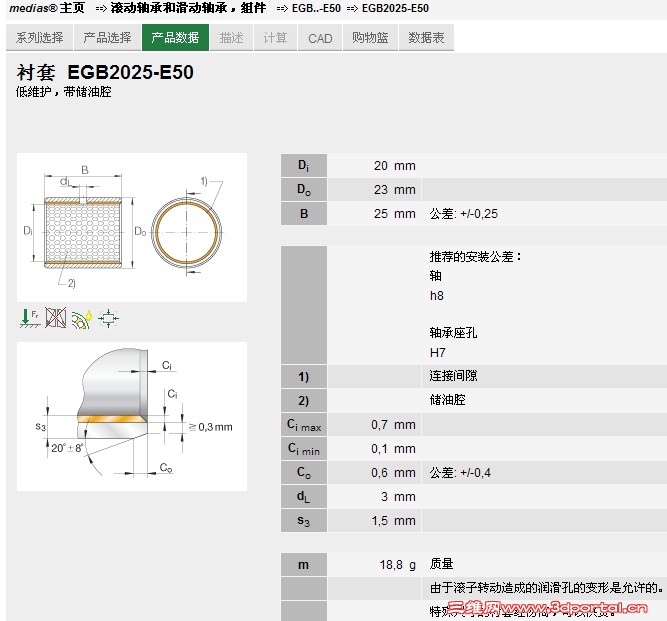Click 由于滚子转动造成的润滑孔 note
The width and height of the screenshot is (667, 621).
[x=546, y=588]
